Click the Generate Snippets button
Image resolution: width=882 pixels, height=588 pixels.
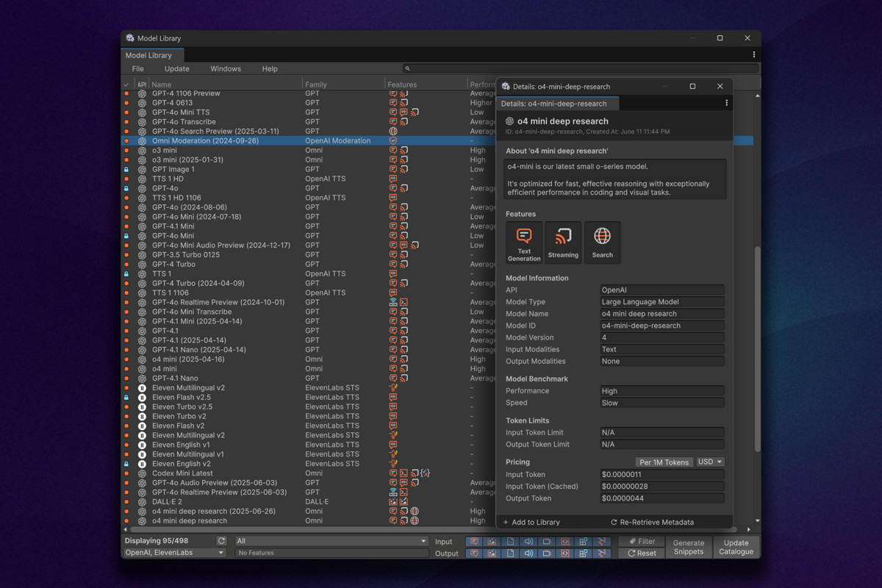click(688, 547)
